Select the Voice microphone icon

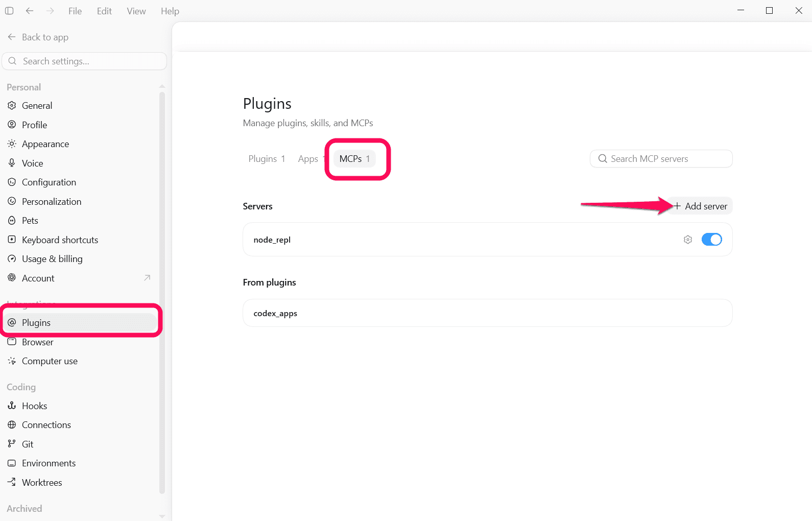(12, 163)
